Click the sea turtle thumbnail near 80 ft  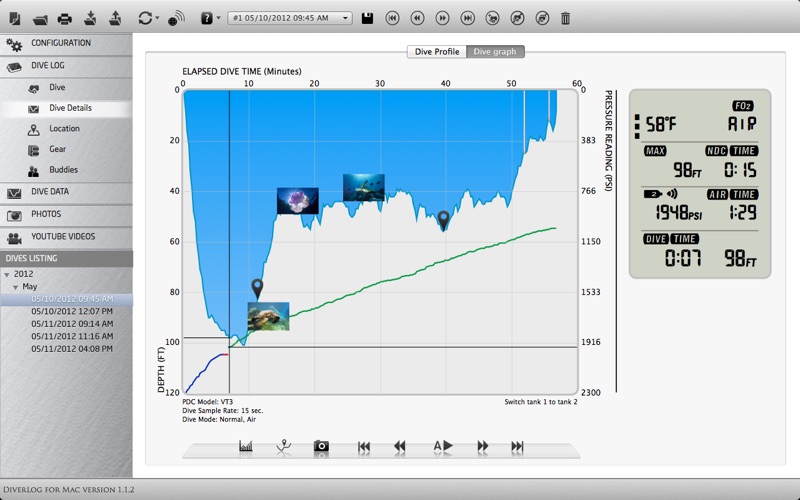(x=268, y=316)
